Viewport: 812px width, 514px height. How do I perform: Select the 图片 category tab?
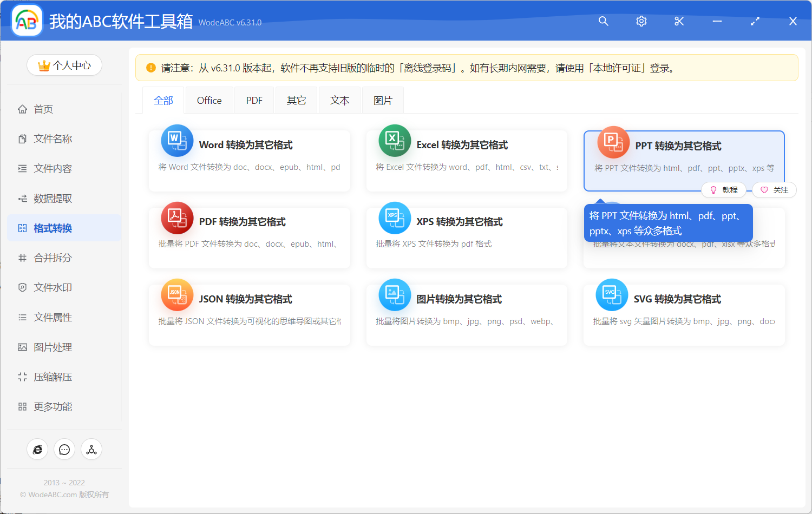point(383,100)
